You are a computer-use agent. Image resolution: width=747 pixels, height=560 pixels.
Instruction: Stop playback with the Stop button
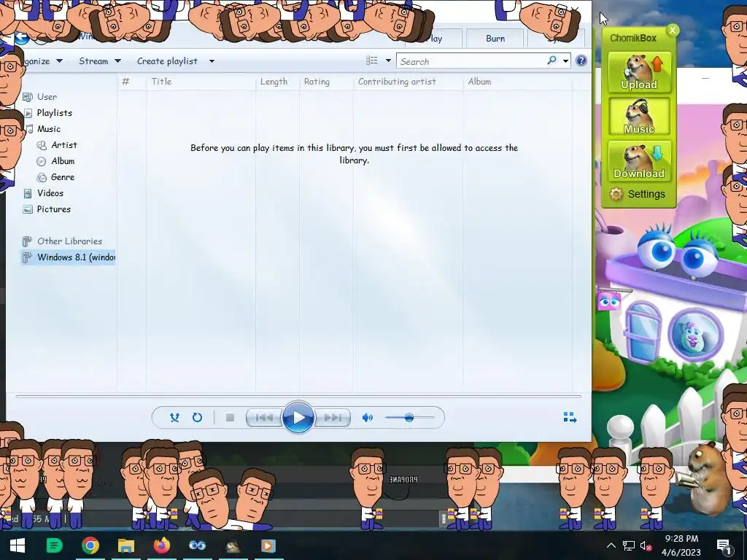tap(230, 418)
